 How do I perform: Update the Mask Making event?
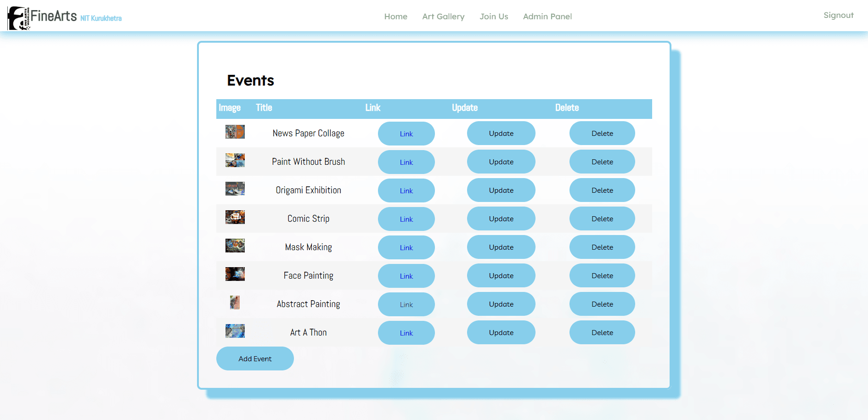[x=501, y=247]
